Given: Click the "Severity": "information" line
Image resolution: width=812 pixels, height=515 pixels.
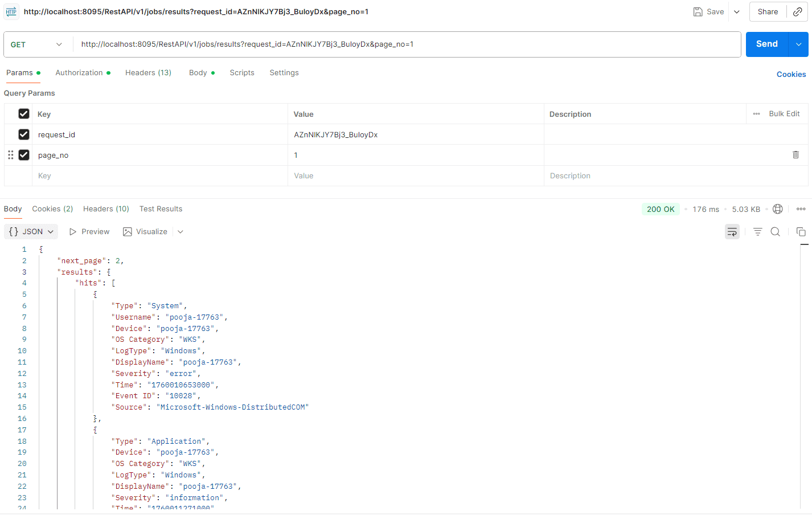Looking at the screenshot, I should click(169, 498).
